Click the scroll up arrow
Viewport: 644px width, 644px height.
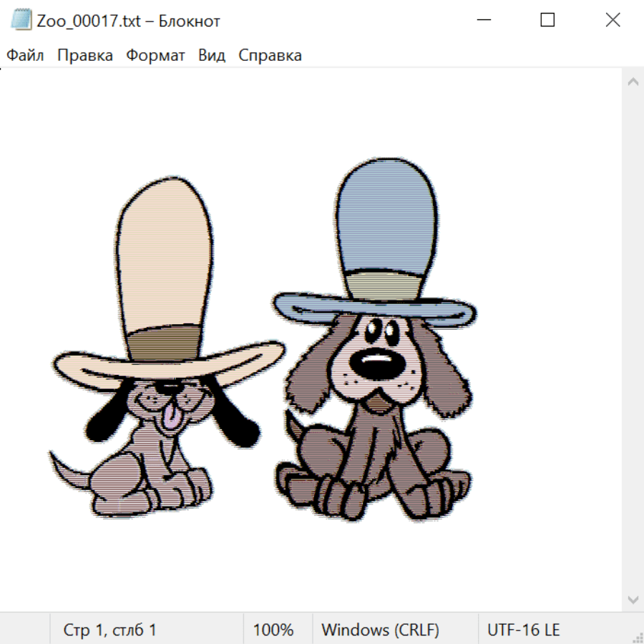point(633,82)
